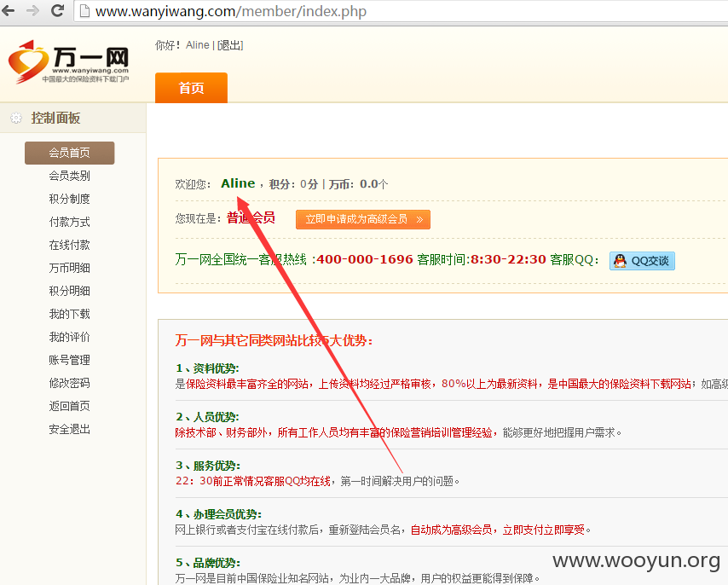This screenshot has width=728, height=585.
Task: Click the control panel gear icon
Action: coord(16,118)
